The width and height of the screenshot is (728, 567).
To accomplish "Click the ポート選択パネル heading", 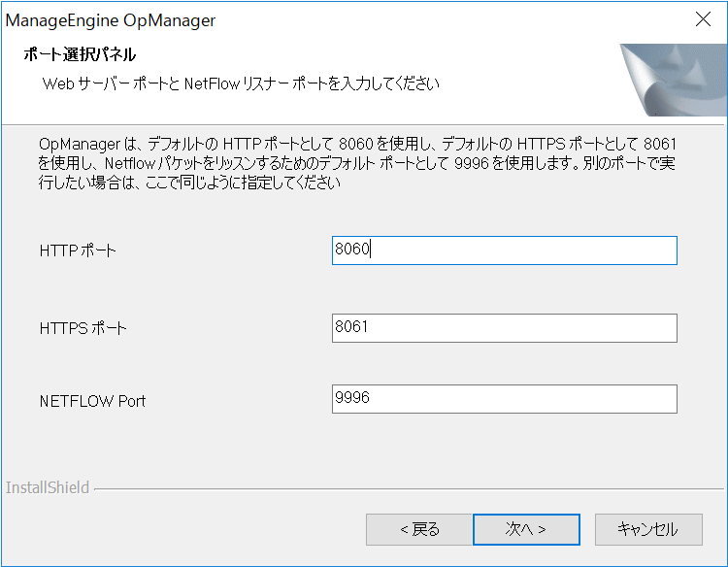I will pos(80,54).
